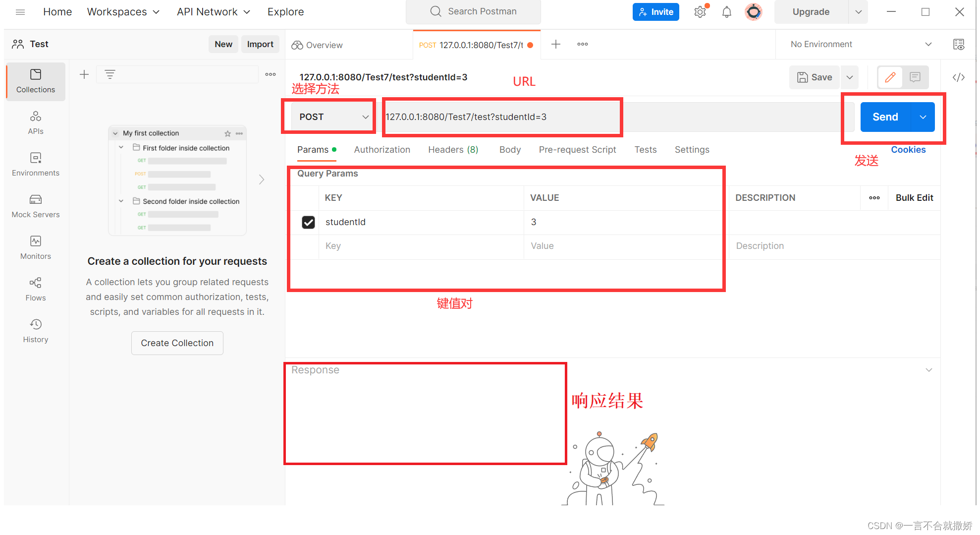Click the Create Collection button
This screenshot has width=980, height=535.
[177, 343]
